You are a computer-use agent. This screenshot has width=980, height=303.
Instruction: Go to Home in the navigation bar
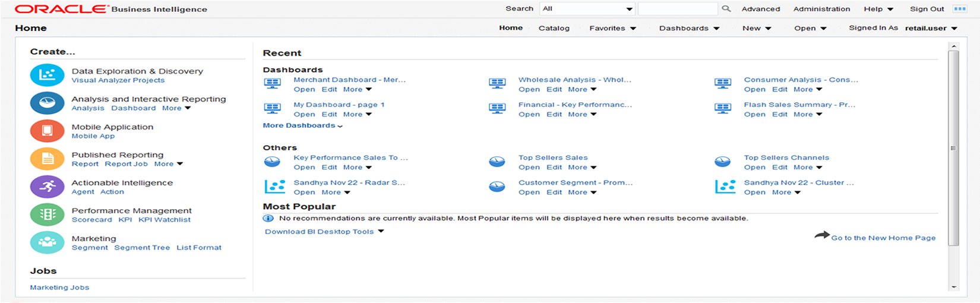point(511,28)
